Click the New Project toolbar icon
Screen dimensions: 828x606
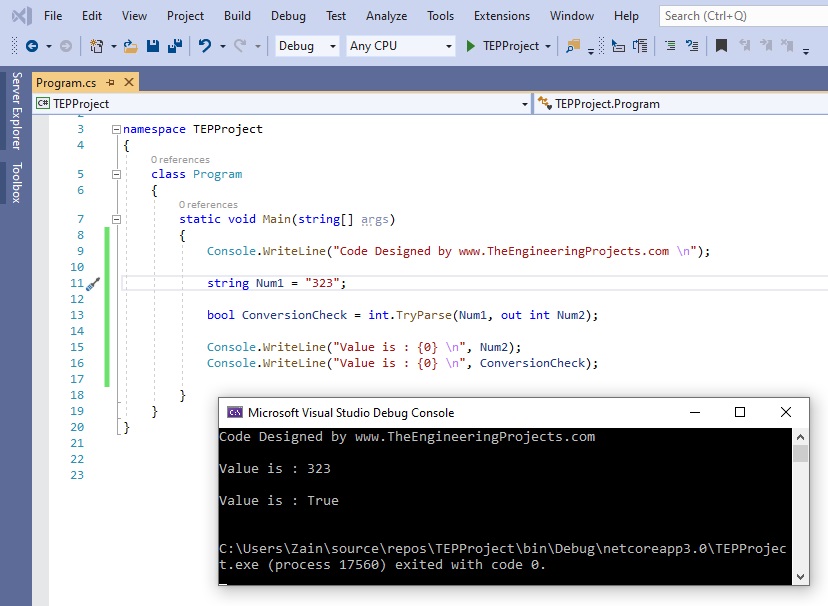[97, 46]
